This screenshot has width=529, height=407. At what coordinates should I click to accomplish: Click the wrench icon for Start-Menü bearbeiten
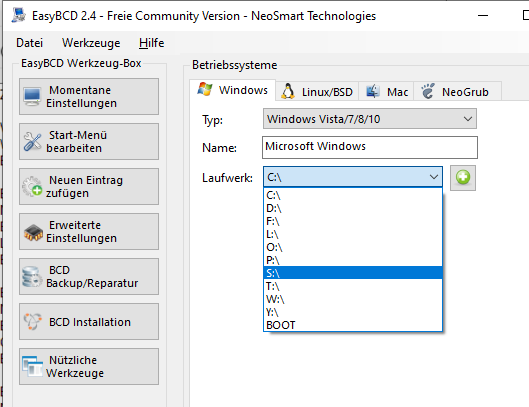pyautogui.click(x=32, y=141)
